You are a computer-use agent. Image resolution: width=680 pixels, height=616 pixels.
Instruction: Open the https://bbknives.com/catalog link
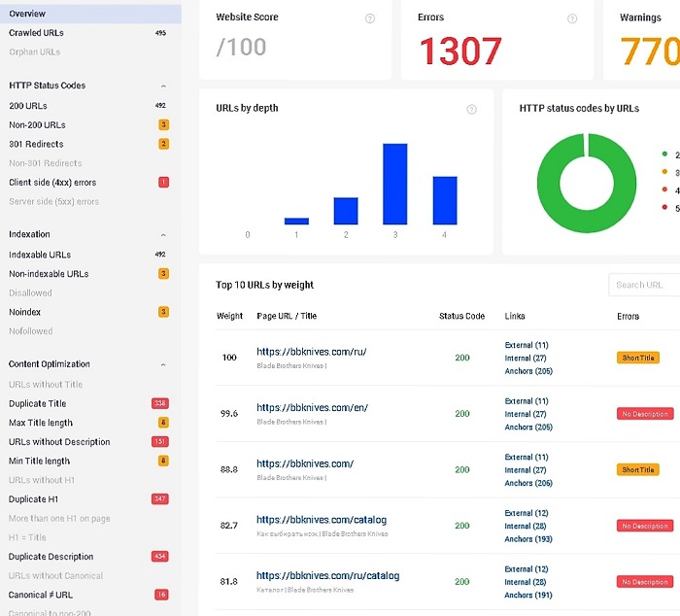(x=322, y=520)
